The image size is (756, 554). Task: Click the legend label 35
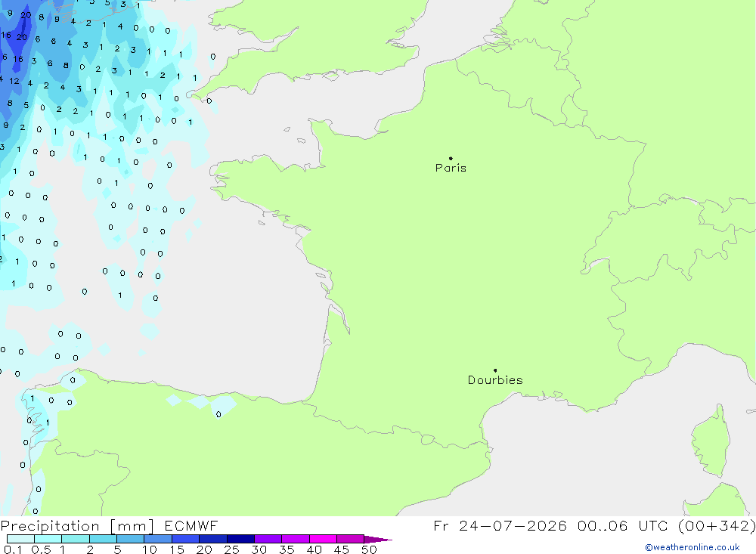coord(287,549)
